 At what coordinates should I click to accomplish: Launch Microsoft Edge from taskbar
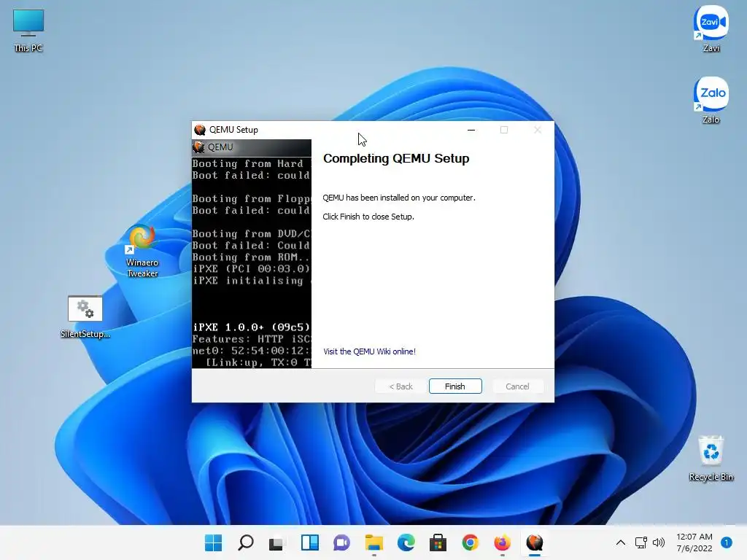[x=406, y=542]
